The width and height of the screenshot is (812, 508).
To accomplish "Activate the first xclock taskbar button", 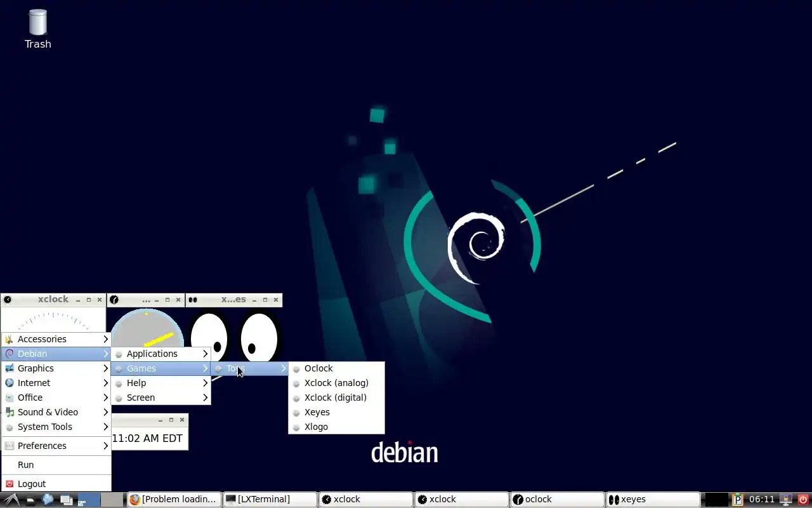I will click(366, 500).
